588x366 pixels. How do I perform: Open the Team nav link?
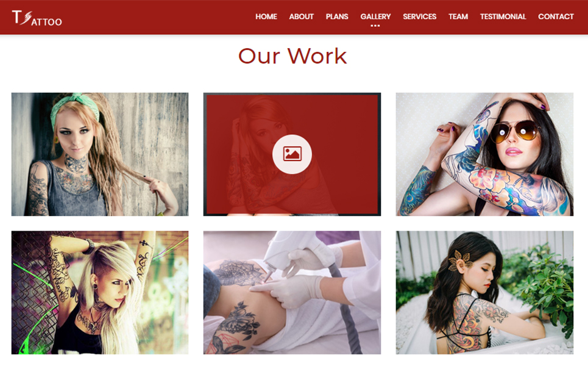point(458,16)
